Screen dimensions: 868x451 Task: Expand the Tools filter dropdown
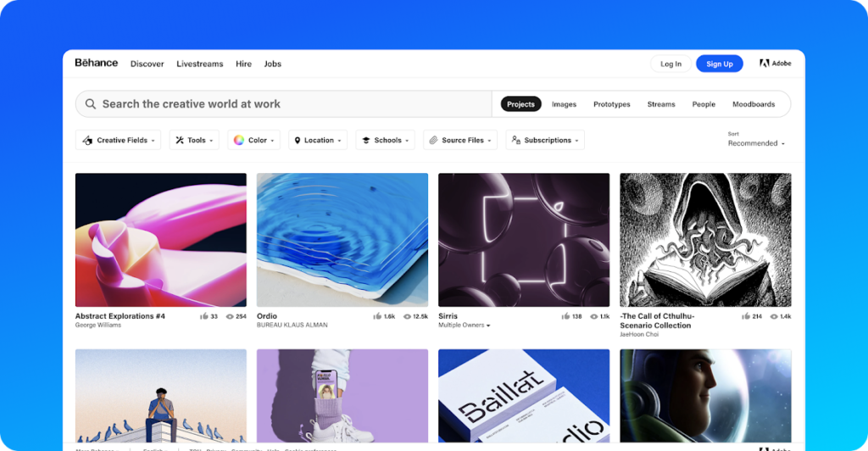[194, 140]
